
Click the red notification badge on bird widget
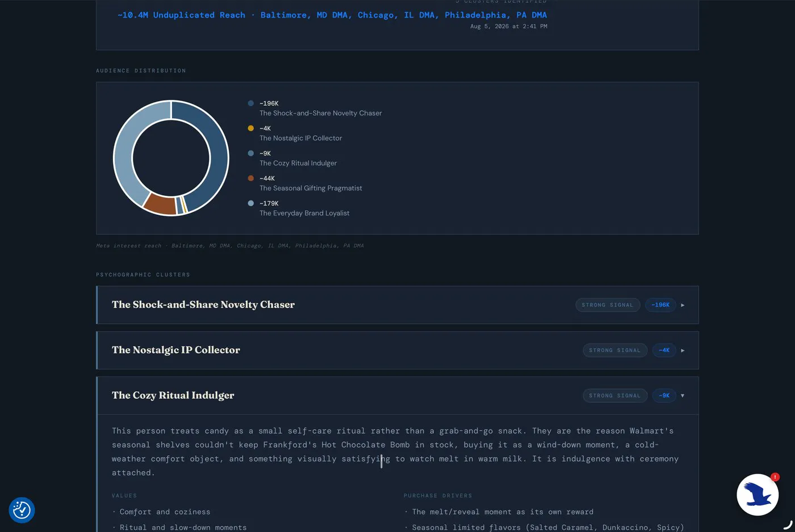point(775,477)
